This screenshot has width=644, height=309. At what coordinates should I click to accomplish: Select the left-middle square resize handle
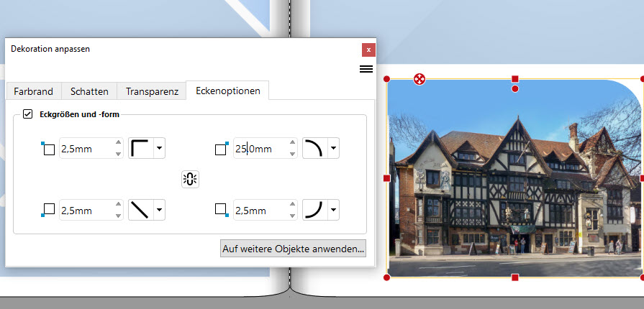click(x=386, y=178)
